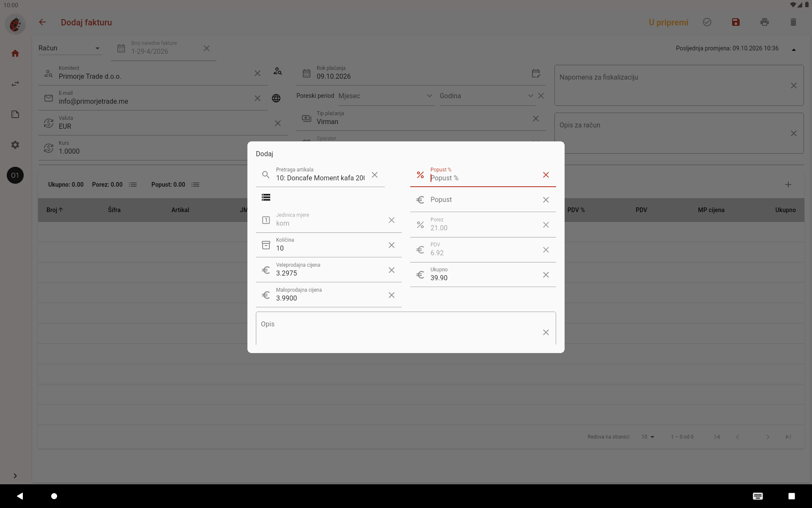Screen dimensions: 812x508
Task: Sort table by MP cijena column
Action: coord(711,210)
